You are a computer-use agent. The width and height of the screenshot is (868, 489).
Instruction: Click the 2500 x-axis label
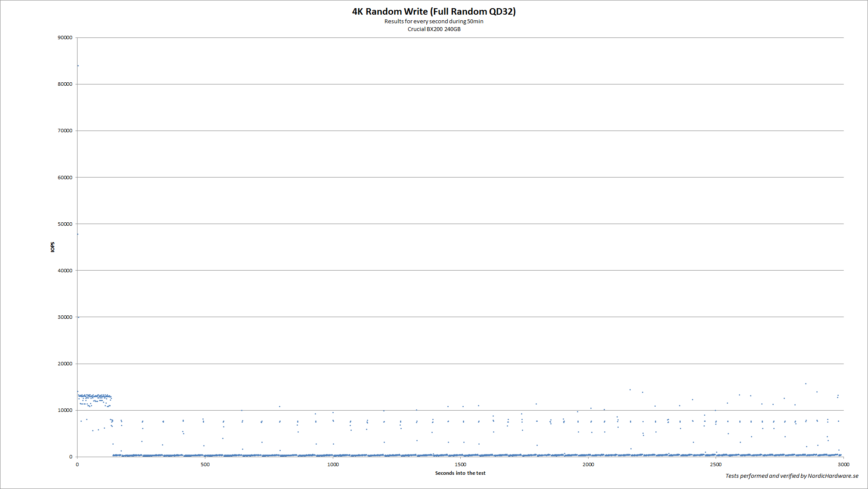(x=716, y=464)
